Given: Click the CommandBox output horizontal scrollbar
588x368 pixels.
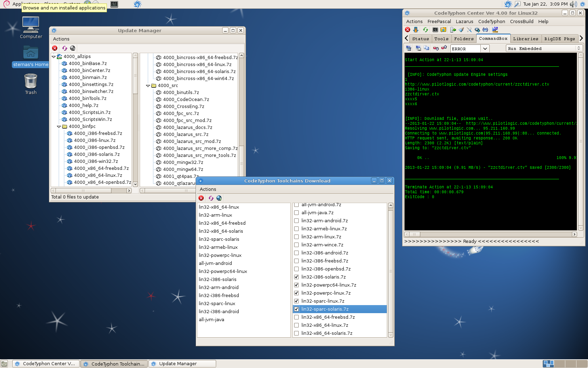Looking at the screenshot, I should pos(491,234).
